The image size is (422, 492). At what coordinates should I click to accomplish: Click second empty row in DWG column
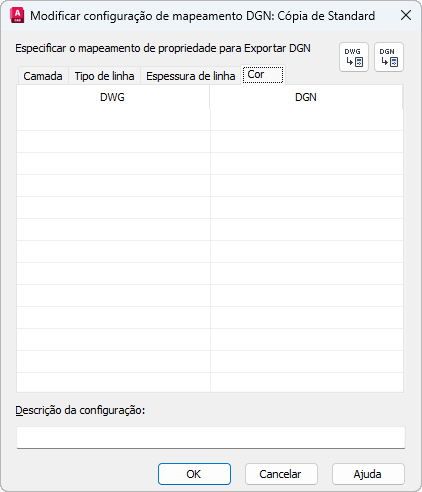click(x=113, y=142)
